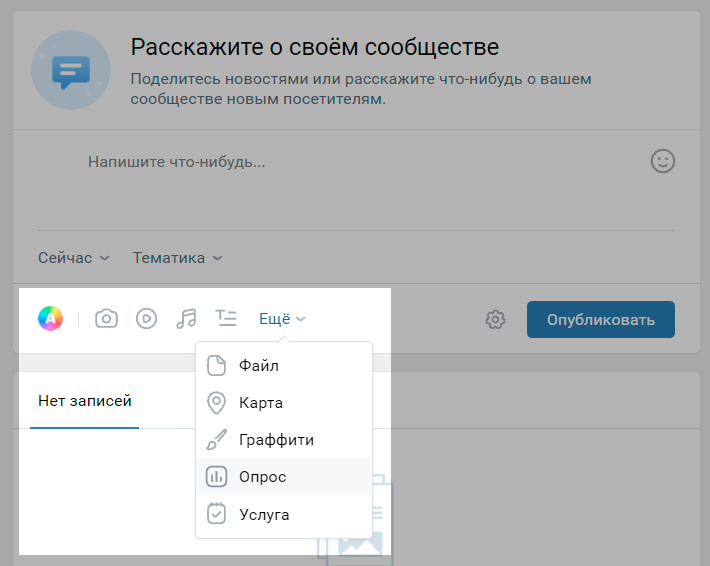
Task: Collapse the Ещё attachments dropdown
Action: 282,319
